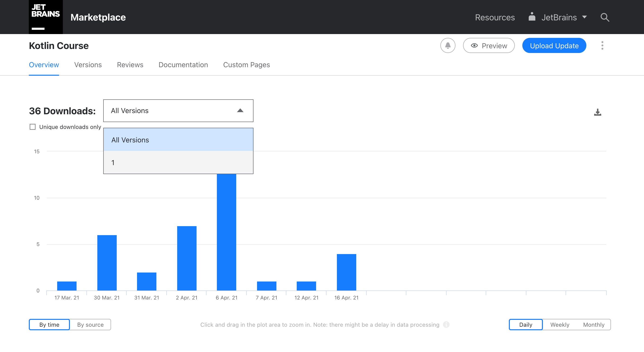Click the JetBrains logo icon
Screen dimensions: 644x352
[x=46, y=17]
